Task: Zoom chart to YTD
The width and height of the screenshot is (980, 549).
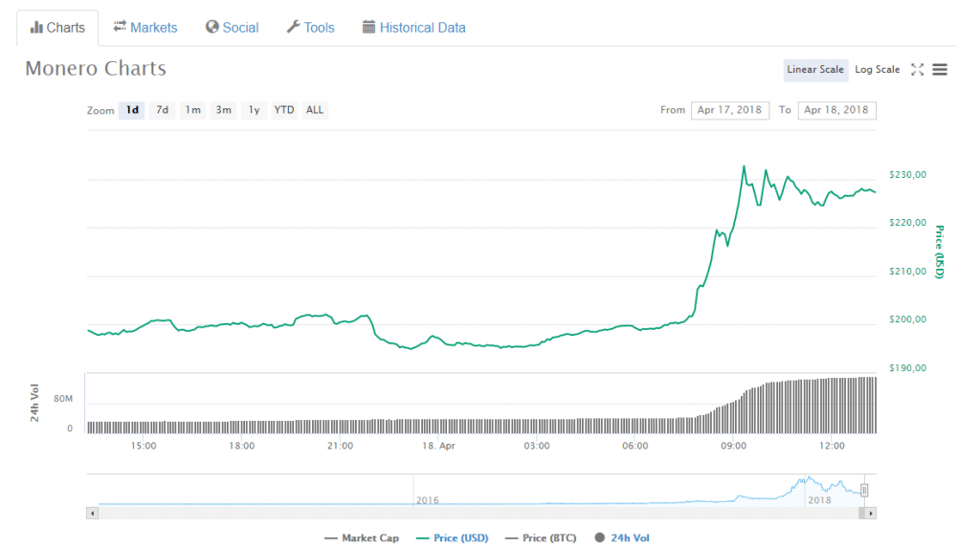Action: coord(284,110)
